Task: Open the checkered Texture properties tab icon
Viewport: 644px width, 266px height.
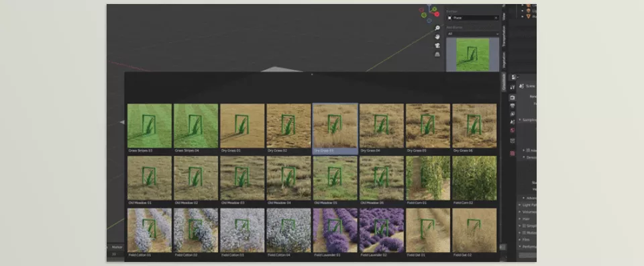Action: click(x=512, y=153)
